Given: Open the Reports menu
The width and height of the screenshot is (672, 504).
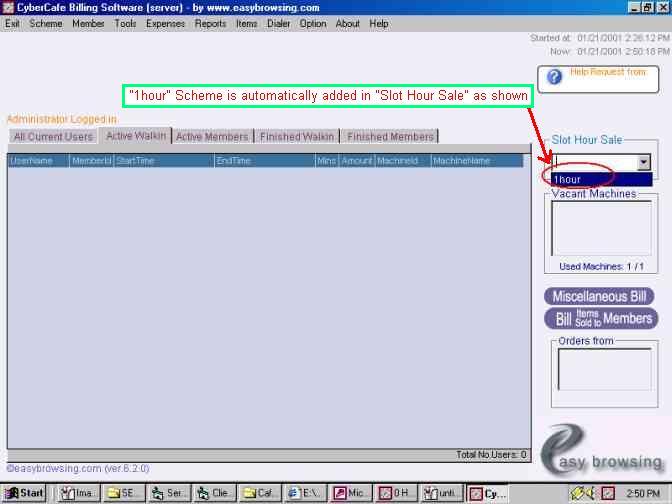Looking at the screenshot, I should coord(210,23).
